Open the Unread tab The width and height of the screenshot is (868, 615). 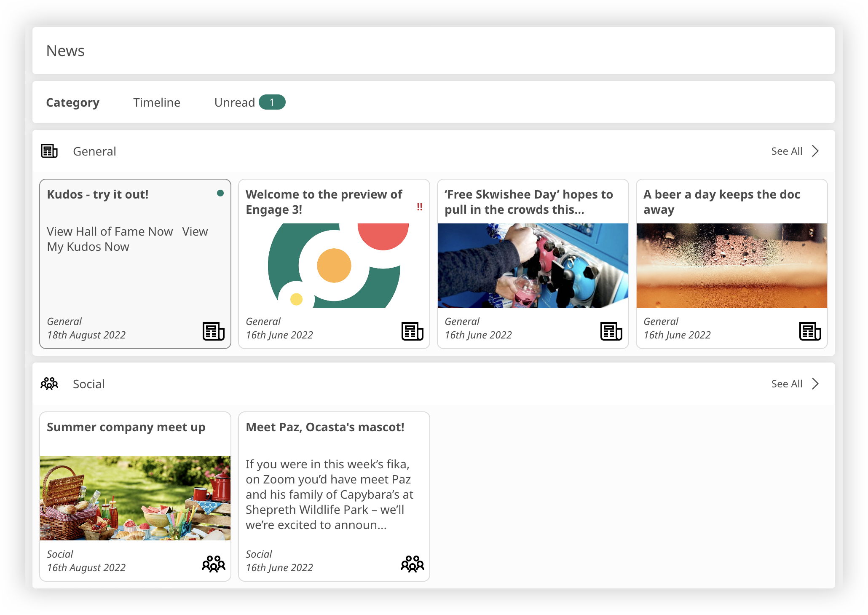(x=234, y=102)
